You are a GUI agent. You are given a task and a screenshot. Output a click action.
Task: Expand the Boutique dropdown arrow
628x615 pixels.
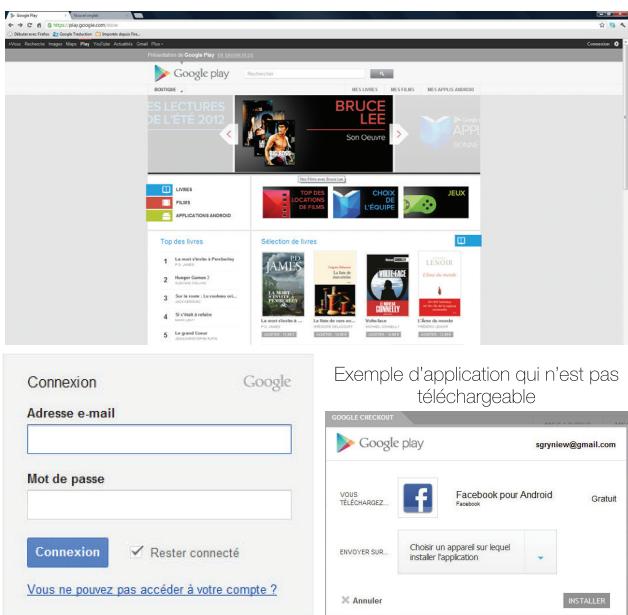[x=181, y=91]
